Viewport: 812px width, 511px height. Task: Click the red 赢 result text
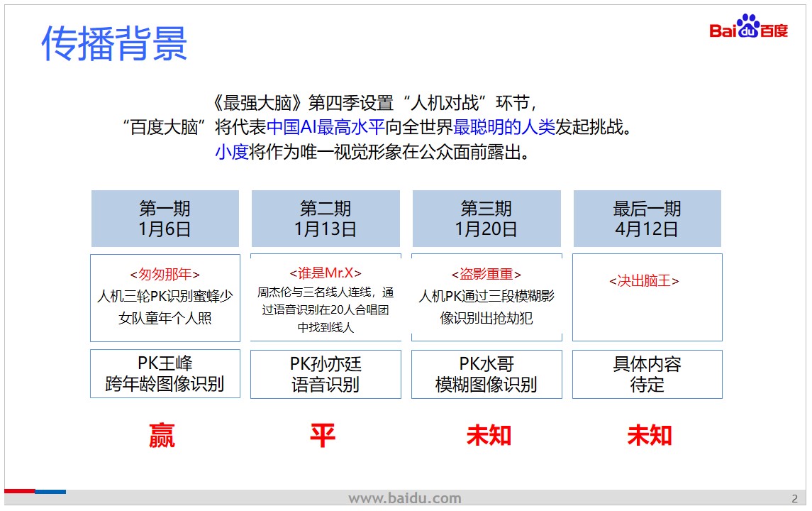[162, 435]
